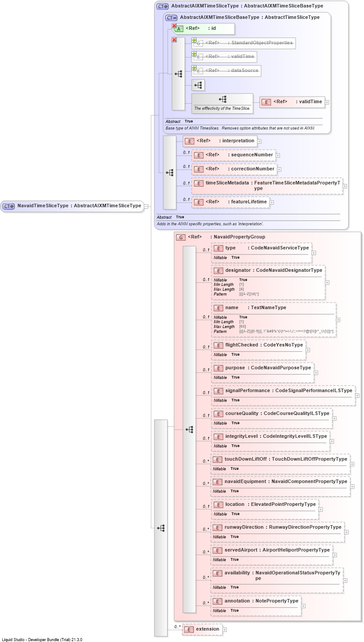Click the element icon of availability
The height and width of the screenshot is (642, 364).
pos(218,573)
